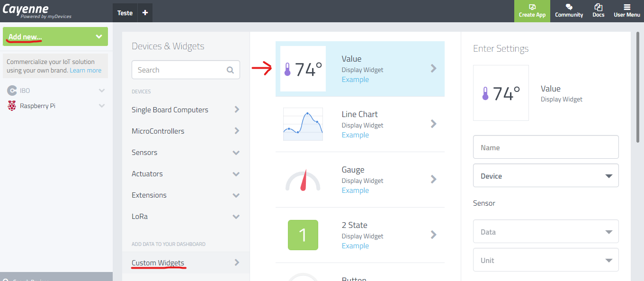Click the Line Chart widget title
Screen dimensions: 644x281
359,114
